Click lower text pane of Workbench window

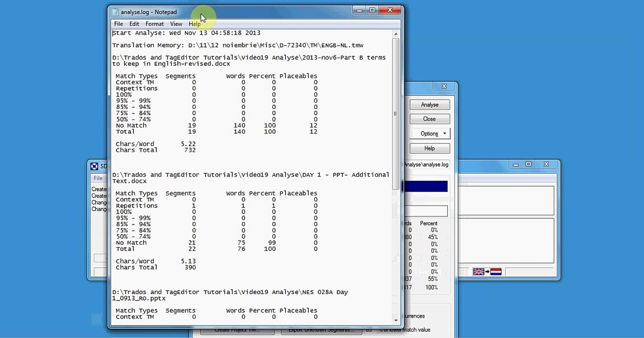point(505,241)
